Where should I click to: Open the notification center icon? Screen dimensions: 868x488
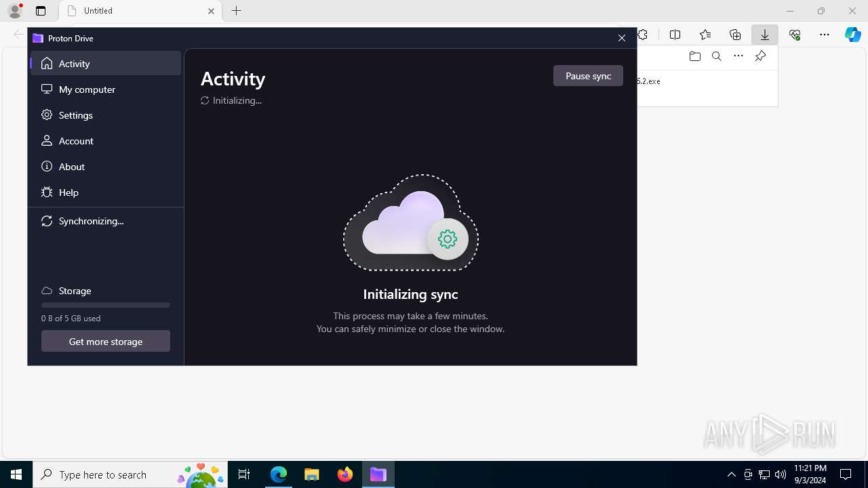tap(846, 474)
